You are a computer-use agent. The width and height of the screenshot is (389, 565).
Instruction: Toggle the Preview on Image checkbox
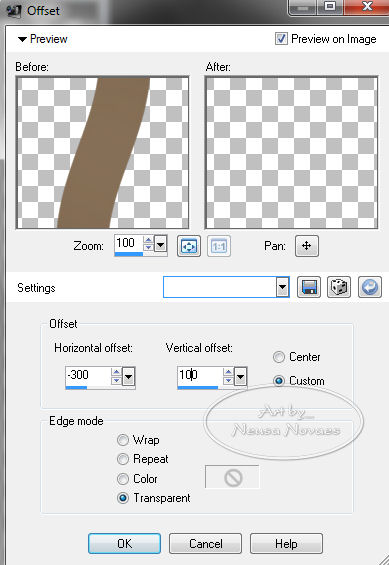tap(281, 39)
